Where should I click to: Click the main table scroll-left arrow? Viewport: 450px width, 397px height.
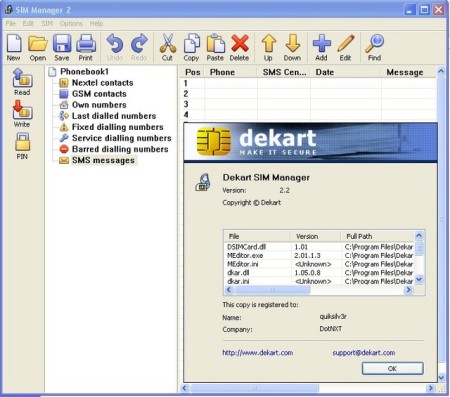(x=185, y=388)
